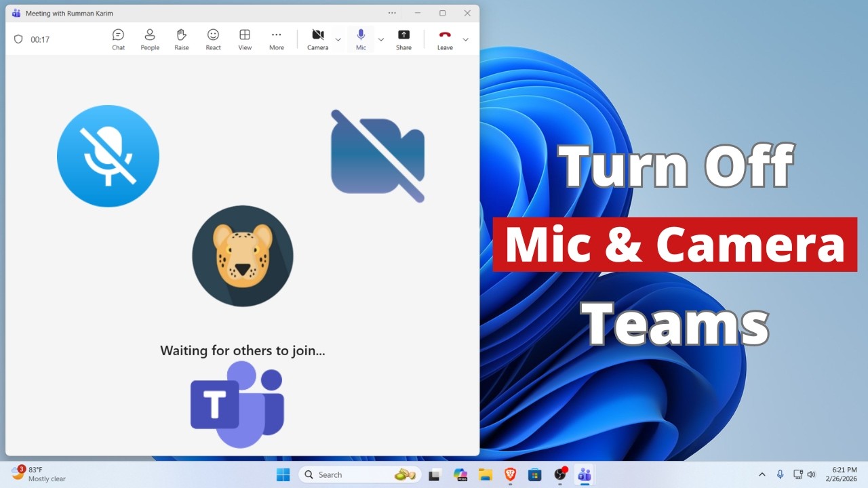Show hidden system tray icons
Viewport: 868px width, 488px height.
tap(762, 474)
